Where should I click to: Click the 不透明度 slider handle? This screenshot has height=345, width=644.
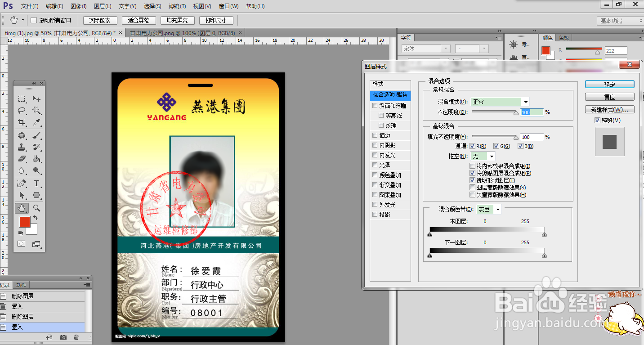coord(516,113)
